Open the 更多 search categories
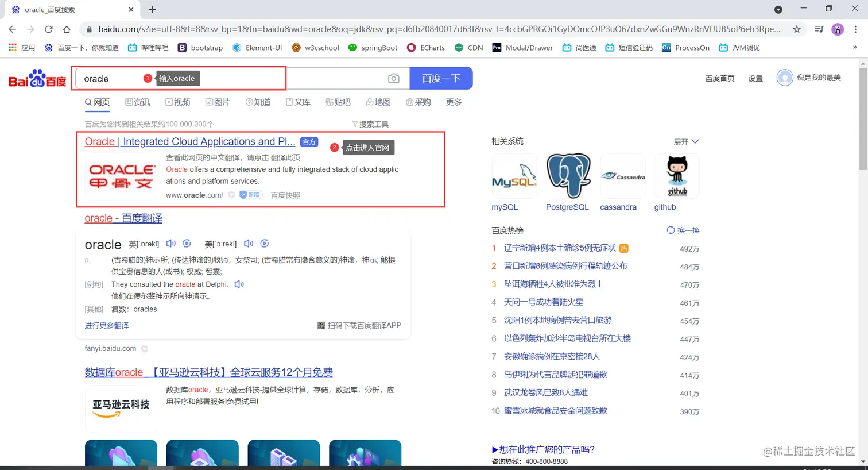This screenshot has width=868, height=470. tap(454, 102)
